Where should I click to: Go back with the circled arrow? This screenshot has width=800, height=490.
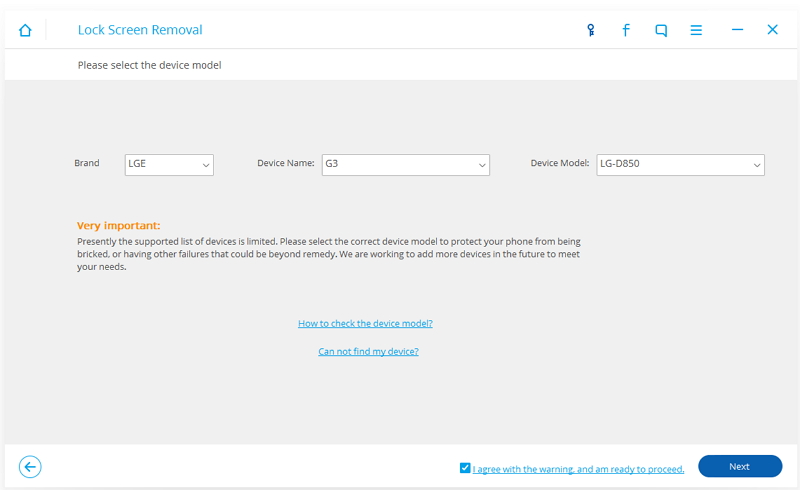30,467
